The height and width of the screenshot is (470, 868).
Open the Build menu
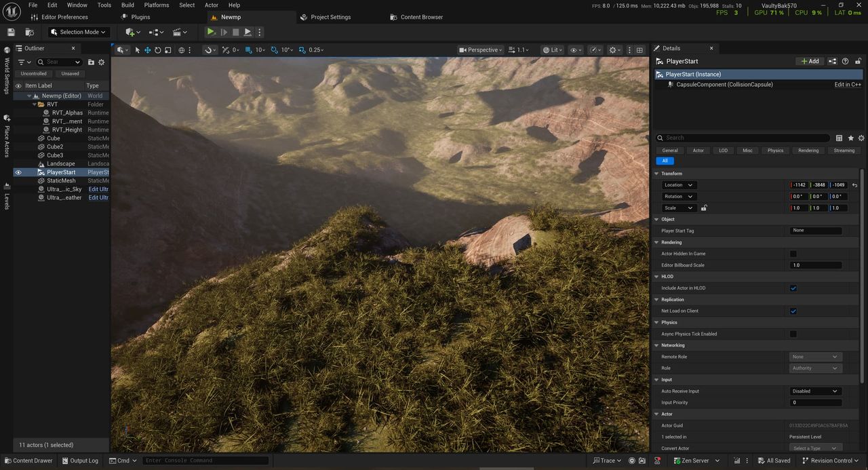pos(127,5)
